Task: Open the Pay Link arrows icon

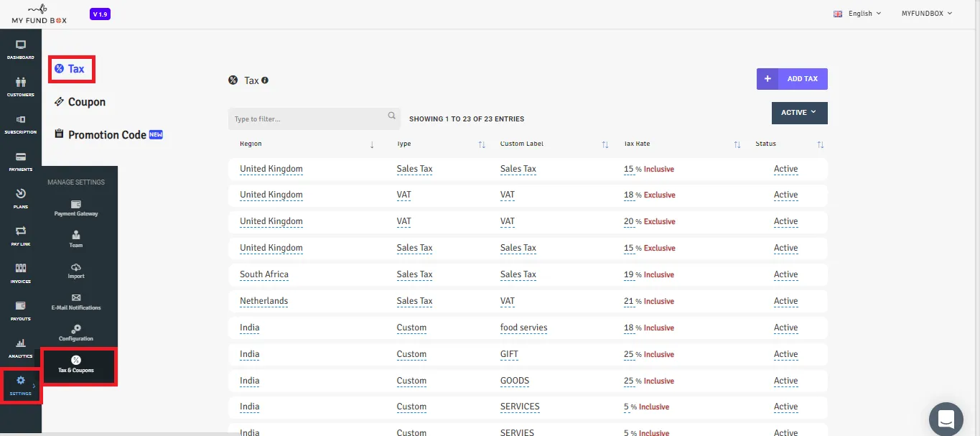Action: [21, 231]
